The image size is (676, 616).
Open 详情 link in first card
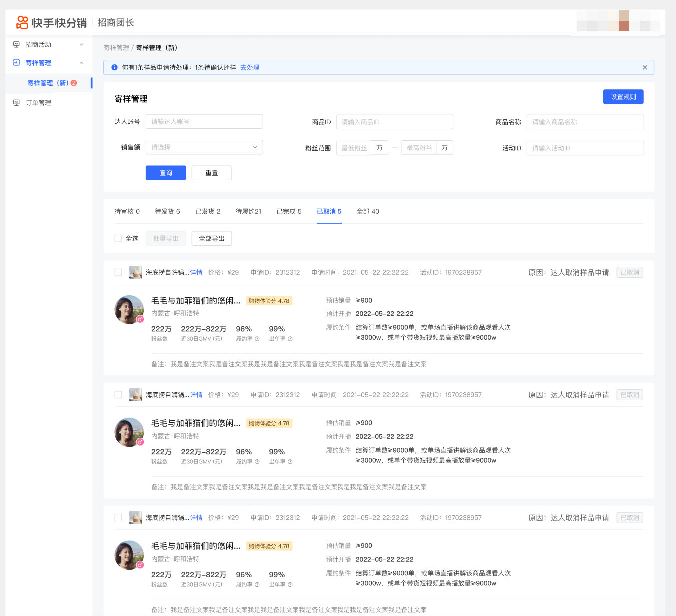(x=196, y=272)
